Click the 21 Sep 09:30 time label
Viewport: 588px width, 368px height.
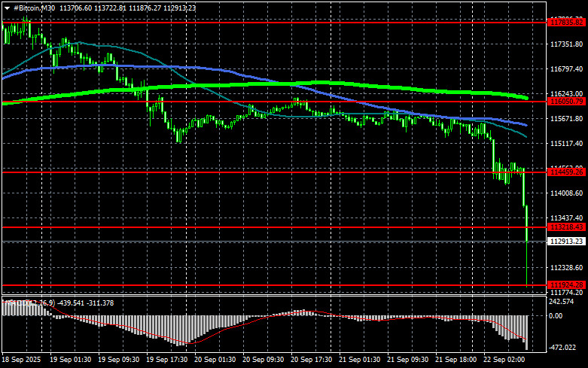click(407, 360)
